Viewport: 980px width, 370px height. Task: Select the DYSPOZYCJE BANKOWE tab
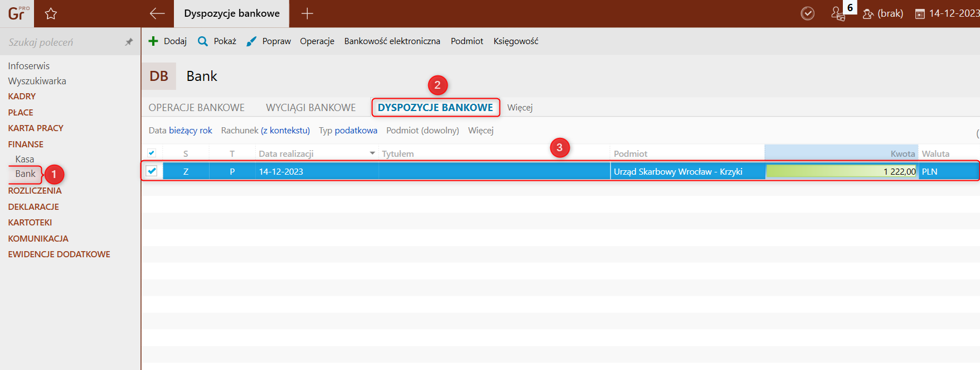coord(435,108)
